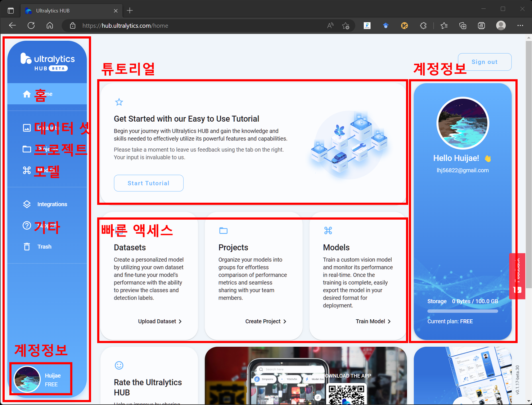Open browser extensions puzzle icon
532x405 pixels.
tap(423, 26)
